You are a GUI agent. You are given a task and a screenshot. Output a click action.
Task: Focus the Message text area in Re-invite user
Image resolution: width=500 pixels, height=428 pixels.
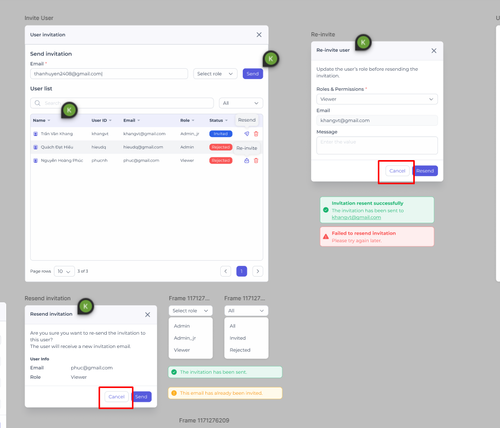[x=377, y=145]
